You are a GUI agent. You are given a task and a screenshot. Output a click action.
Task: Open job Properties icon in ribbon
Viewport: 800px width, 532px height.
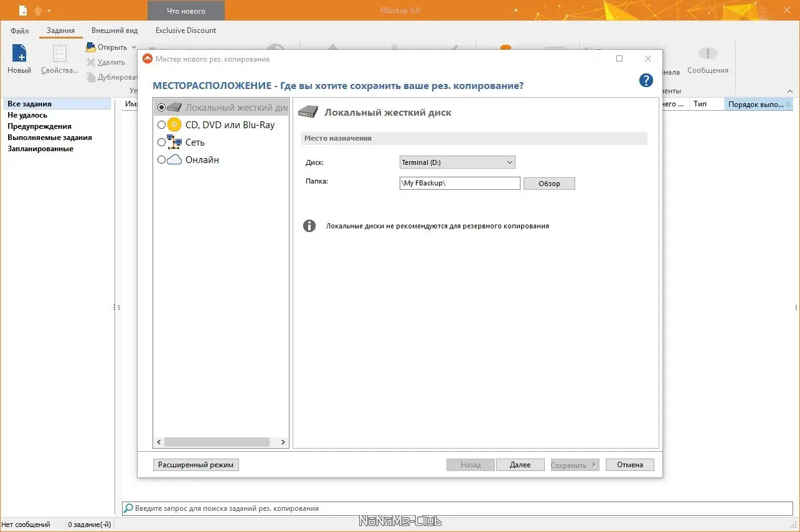coord(60,54)
